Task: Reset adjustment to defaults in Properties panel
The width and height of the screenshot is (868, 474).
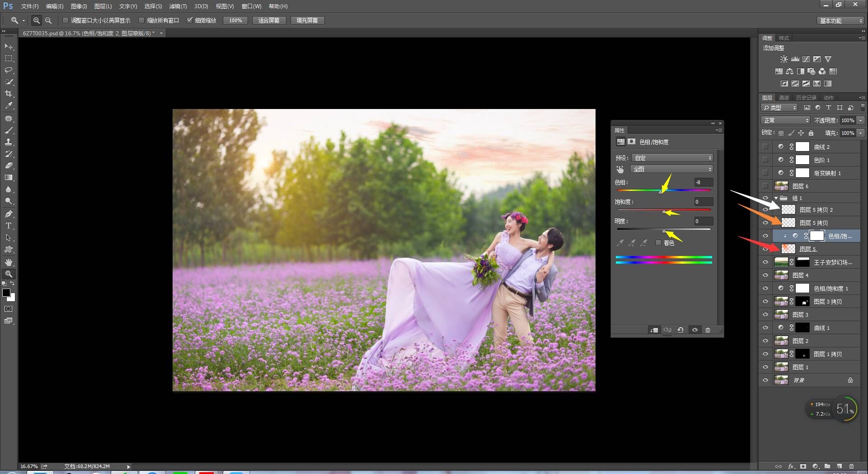Action: (x=680, y=330)
